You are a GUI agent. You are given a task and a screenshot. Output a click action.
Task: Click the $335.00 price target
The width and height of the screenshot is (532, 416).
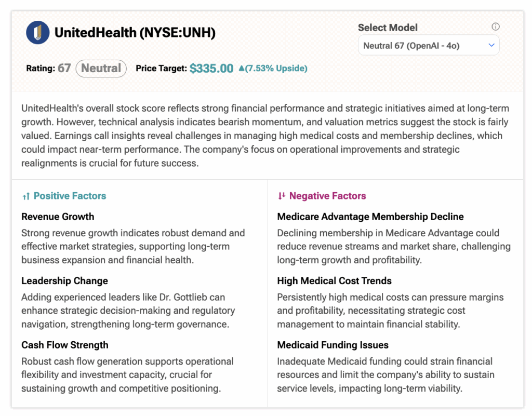(x=211, y=69)
